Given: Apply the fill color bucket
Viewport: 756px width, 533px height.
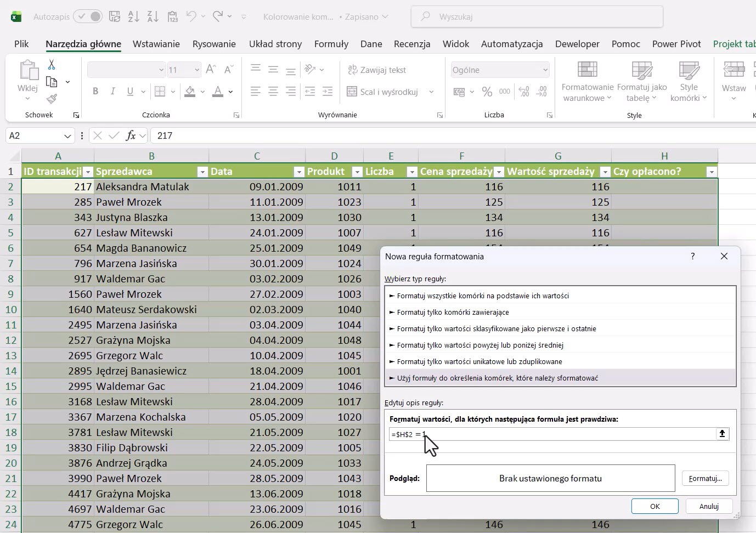Looking at the screenshot, I should pyautogui.click(x=190, y=92).
